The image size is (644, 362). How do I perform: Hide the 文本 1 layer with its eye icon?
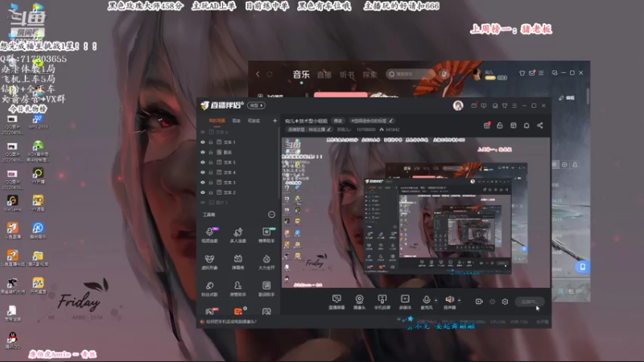[203, 142]
